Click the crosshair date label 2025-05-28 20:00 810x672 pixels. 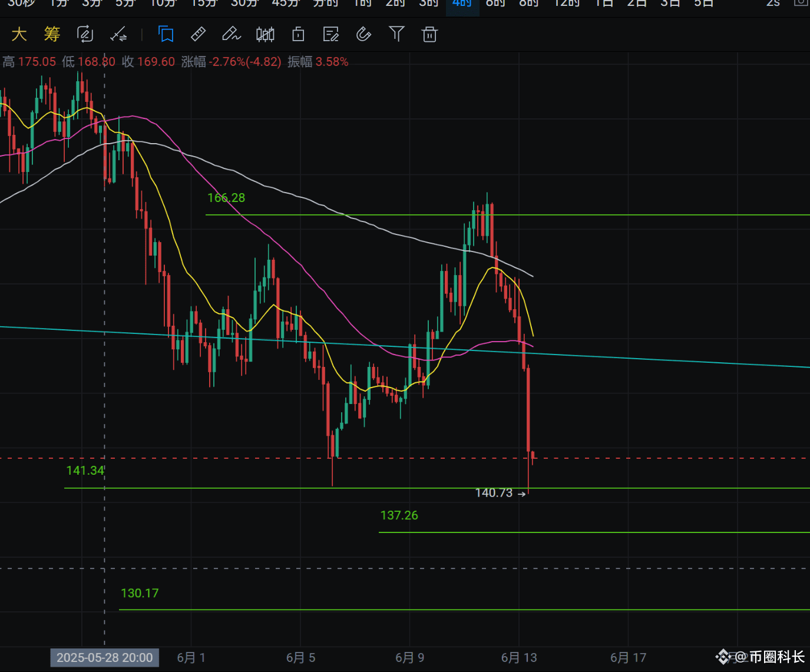pyautogui.click(x=104, y=658)
